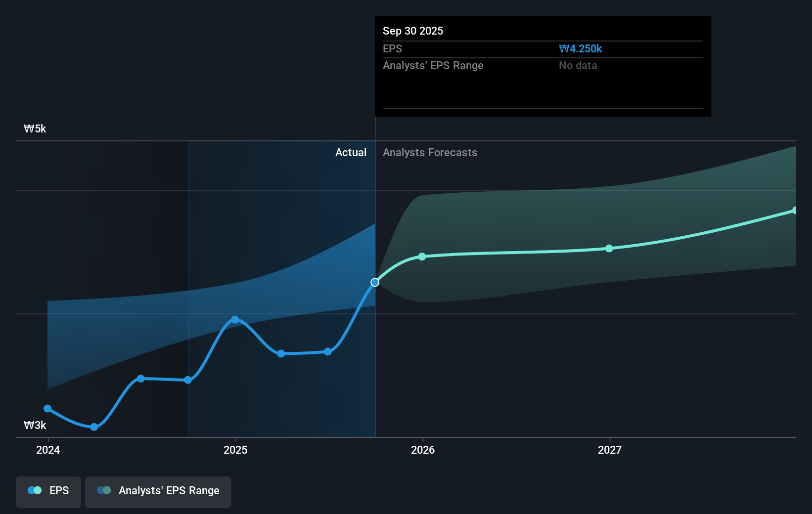Click the first 2024 EPS data point
This screenshot has height=514, width=812.
click(47, 408)
